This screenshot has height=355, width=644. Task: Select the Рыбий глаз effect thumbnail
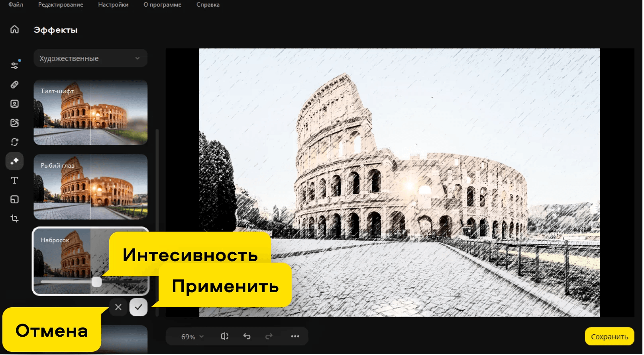pos(90,187)
